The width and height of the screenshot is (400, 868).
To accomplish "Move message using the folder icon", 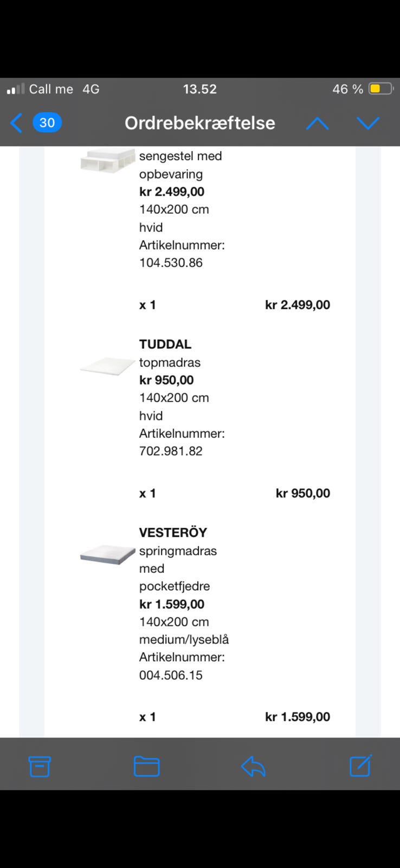I will (146, 766).
